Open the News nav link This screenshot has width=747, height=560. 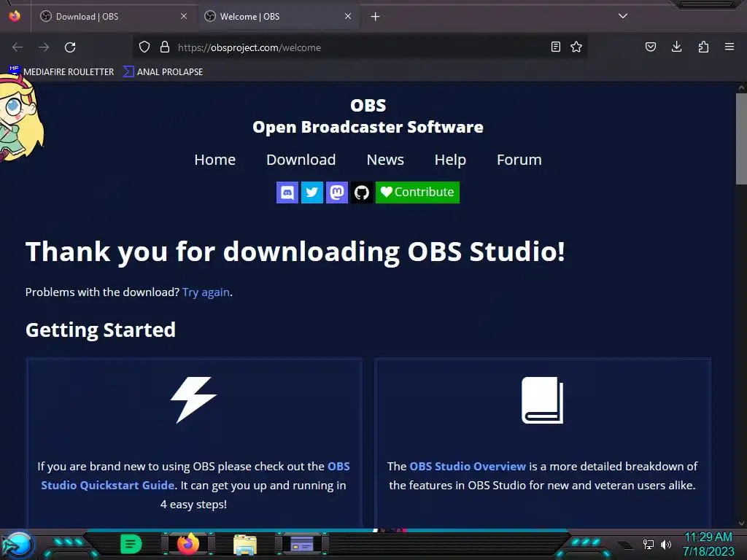tap(385, 160)
